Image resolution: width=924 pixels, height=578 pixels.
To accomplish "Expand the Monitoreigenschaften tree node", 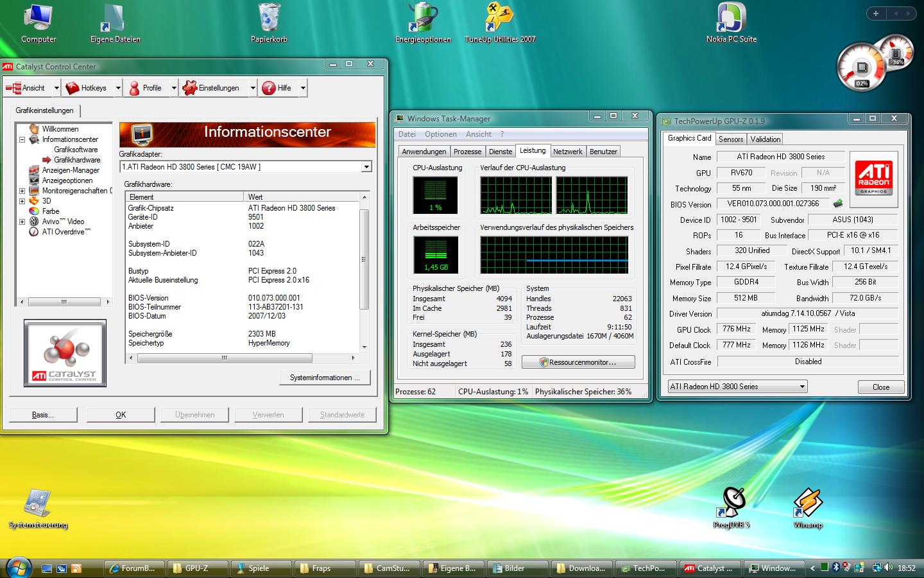I will (x=22, y=191).
